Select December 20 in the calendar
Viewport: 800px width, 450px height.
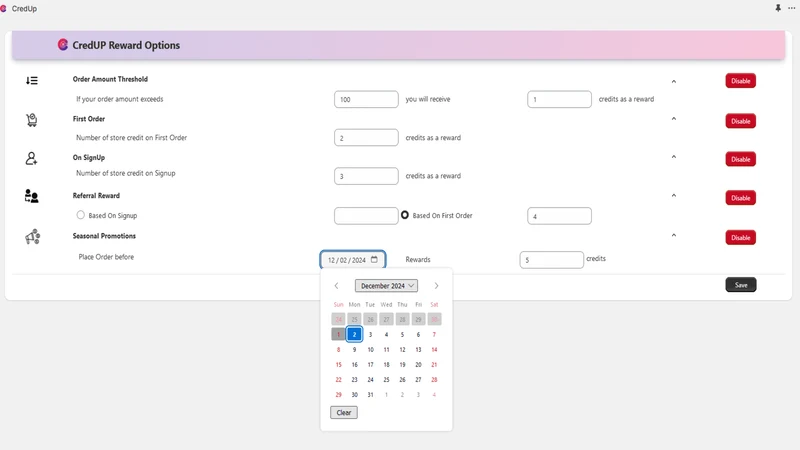pos(418,364)
